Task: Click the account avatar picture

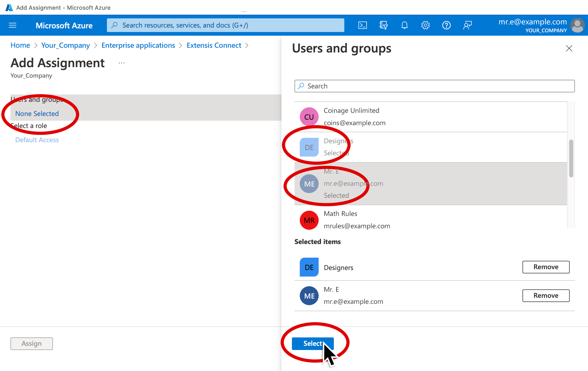Action: point(578,25)
